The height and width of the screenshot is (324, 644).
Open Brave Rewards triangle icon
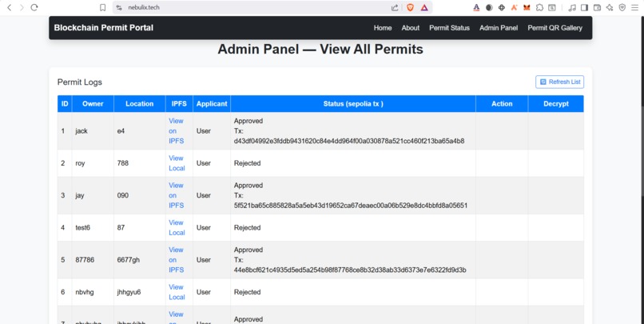click(x=424, y=7)
